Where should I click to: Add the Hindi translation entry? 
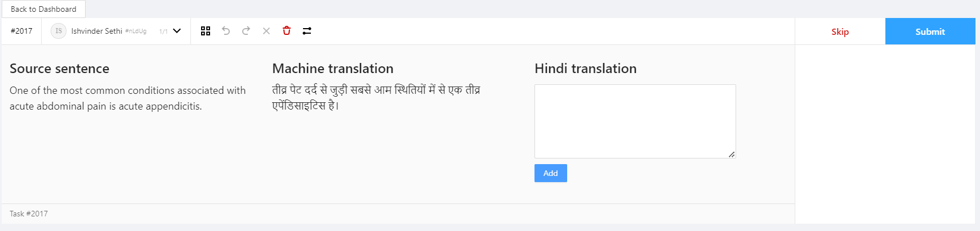[x=550, y=173]
